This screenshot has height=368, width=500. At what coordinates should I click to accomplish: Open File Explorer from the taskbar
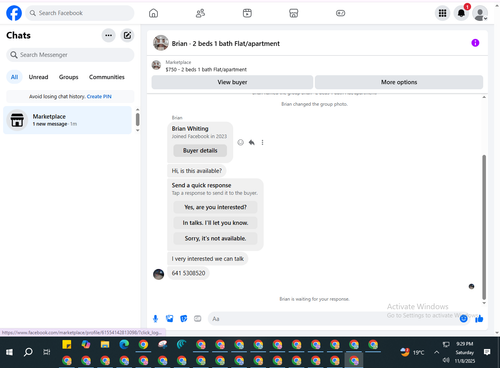coord(105,345)
